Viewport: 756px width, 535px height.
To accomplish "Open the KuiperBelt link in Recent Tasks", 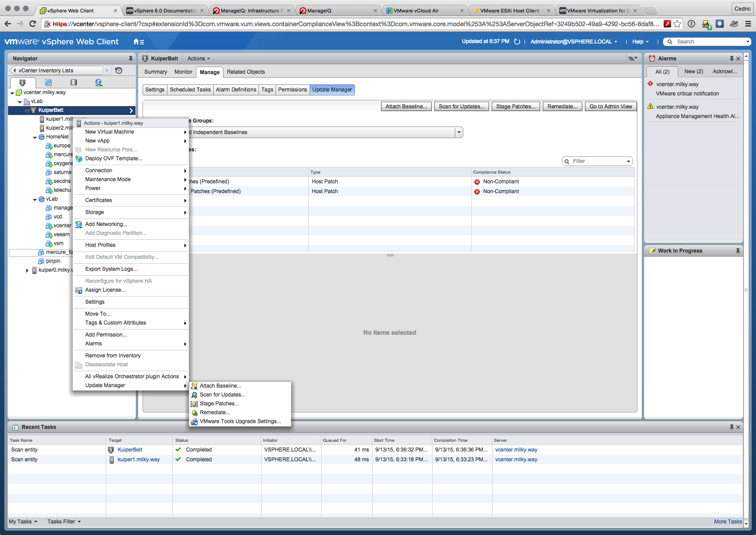I will [x=130, y=450].
